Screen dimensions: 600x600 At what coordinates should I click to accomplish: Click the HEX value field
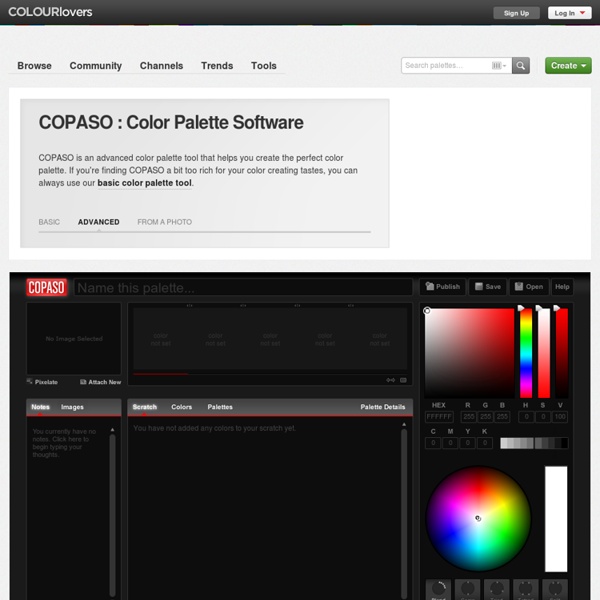pyautogui.click(x=439, y=417)
